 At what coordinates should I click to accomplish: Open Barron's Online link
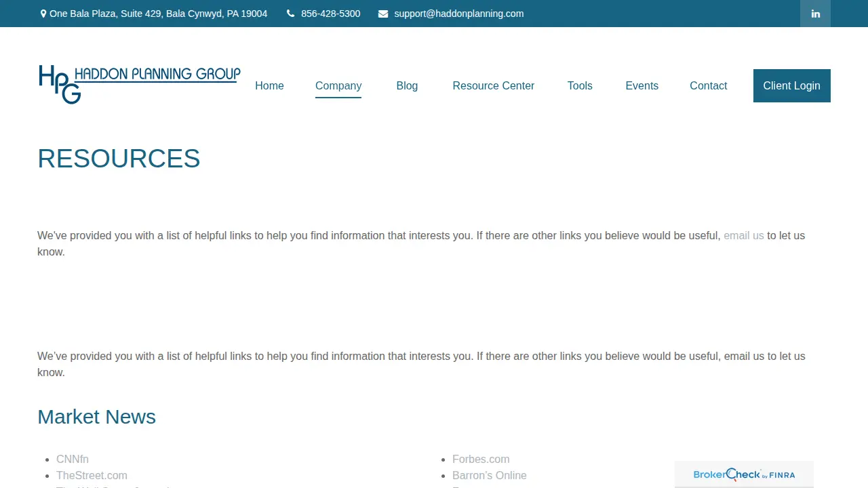click(490, 475)
